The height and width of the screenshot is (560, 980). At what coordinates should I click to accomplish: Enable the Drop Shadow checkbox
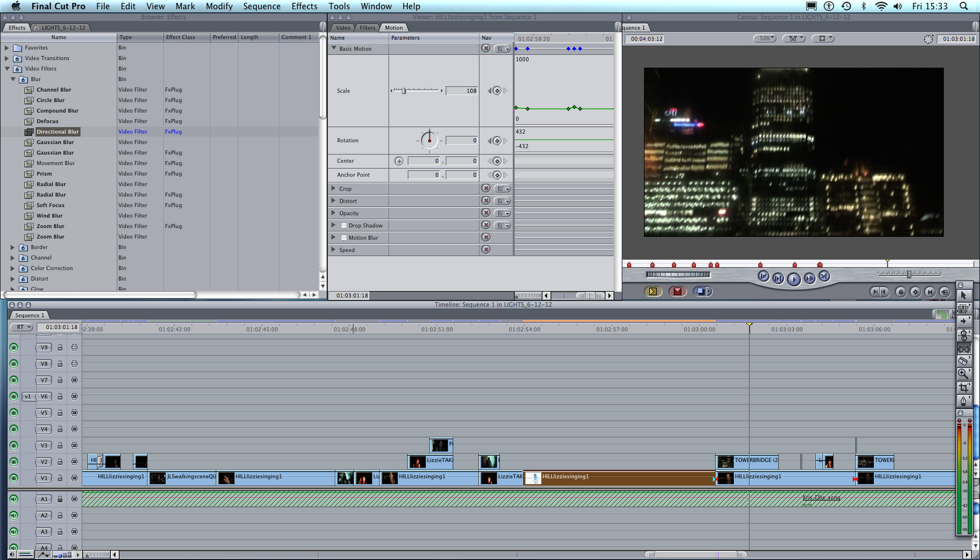coord(343,225)
